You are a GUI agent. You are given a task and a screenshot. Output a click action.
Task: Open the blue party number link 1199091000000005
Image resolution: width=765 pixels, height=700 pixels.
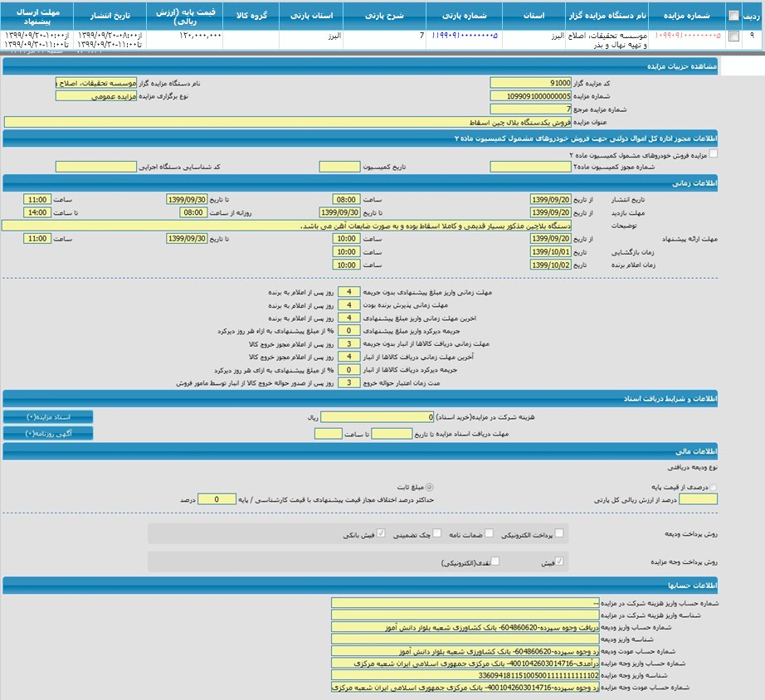click(x=465, y=36)
